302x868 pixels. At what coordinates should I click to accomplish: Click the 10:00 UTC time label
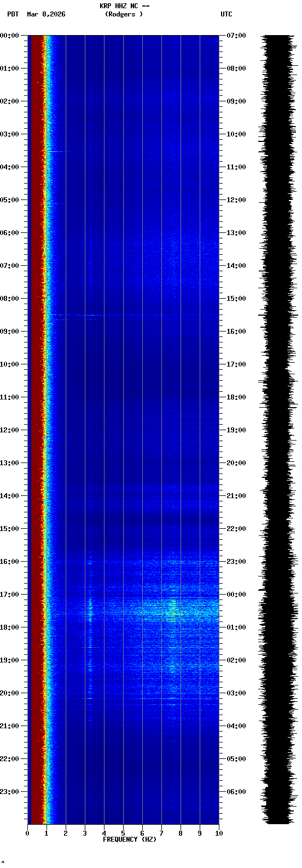(236, 134)
